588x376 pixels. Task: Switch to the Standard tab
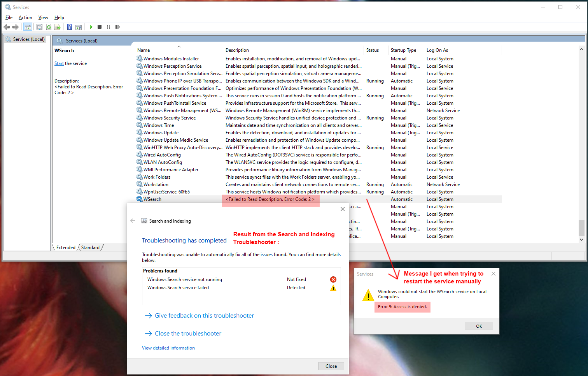tap(90, 247)
